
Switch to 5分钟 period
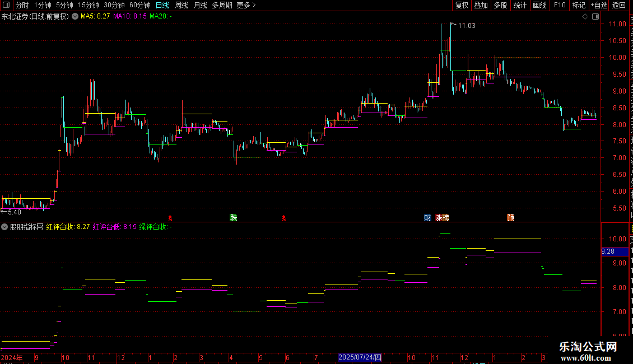(x=64, y=5)
